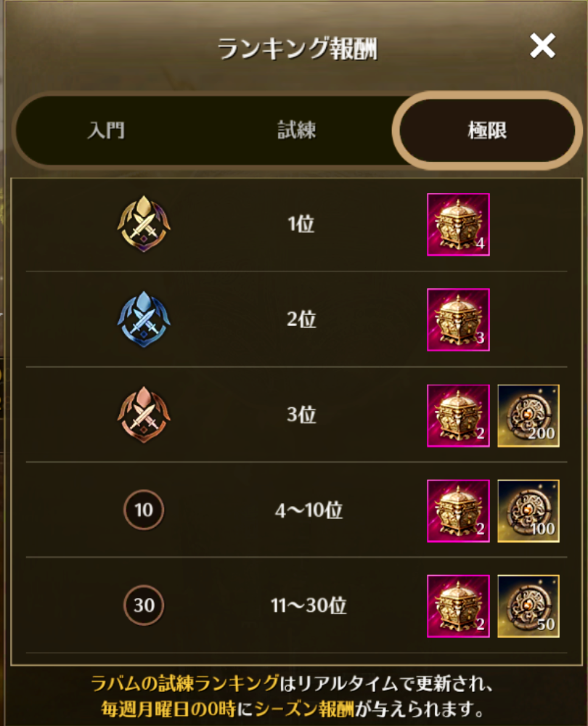
Task: Close the ランキング報酬 dialog
Action: [x=542, y=45]
